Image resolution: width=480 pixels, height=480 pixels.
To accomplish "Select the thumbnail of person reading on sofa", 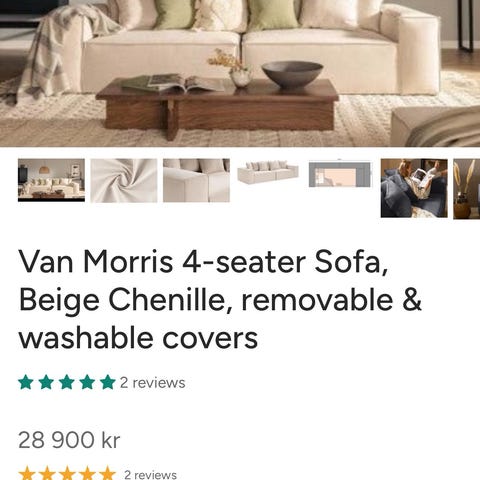I will pyautogui.click(x=414, y=188).
